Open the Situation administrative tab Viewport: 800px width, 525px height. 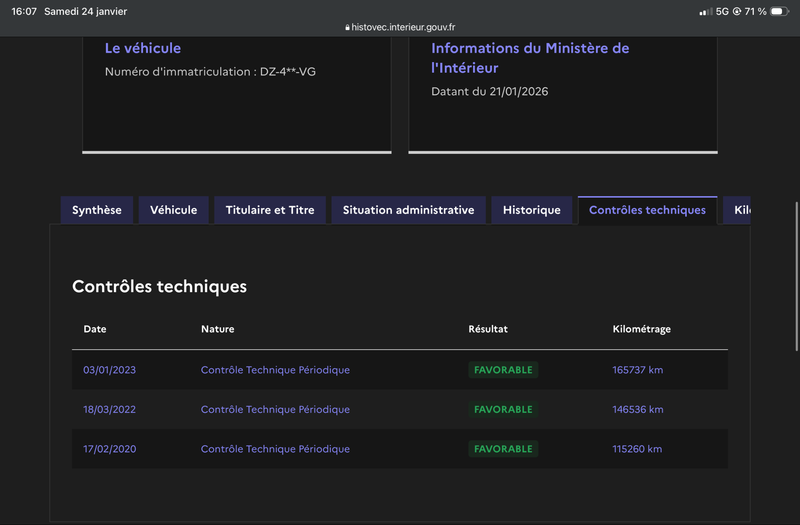pyautogui.click(x=408, y=210)
